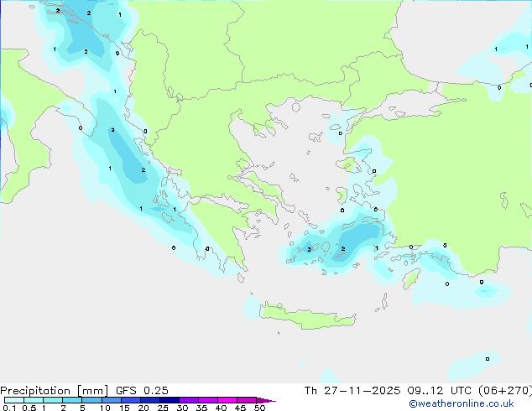532x411 pixels.
Task: Click the island of Crete on map
Action: [x=307, y=316]
